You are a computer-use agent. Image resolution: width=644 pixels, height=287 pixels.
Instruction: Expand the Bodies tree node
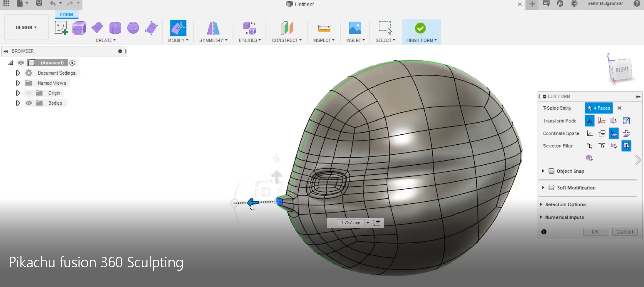click(18, 103)
